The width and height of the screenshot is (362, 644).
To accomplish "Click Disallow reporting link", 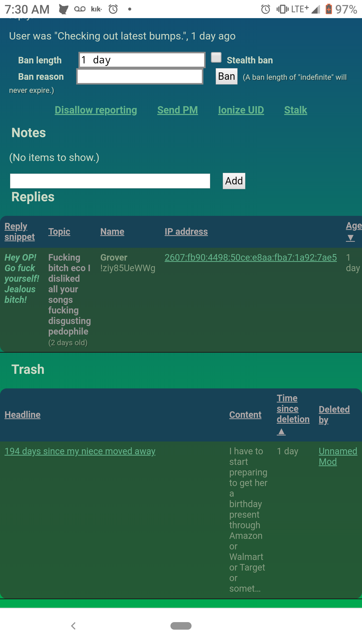I will click(96, 110).
